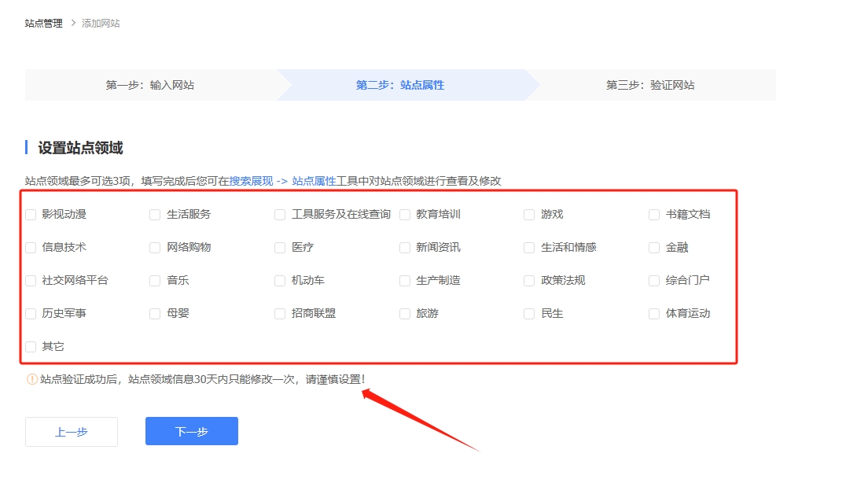This screenshot has height=494, width=868.
Task: Check the 民生 checkbox
Action: coord(529,314)
